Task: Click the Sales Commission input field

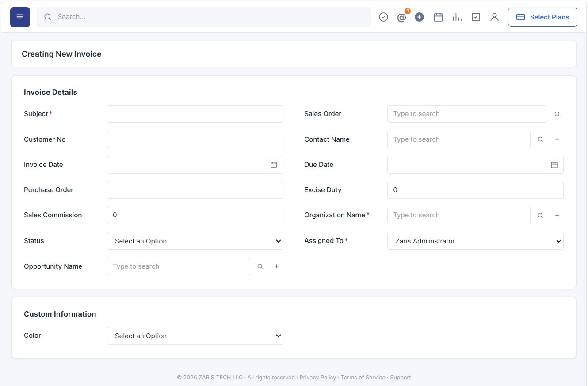Action: coord(195,215)
